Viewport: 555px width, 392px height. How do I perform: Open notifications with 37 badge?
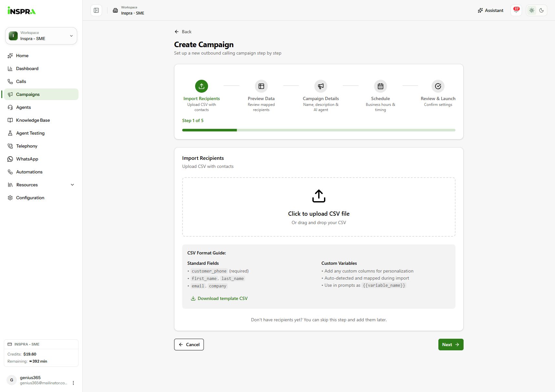[x=516, y=10]
